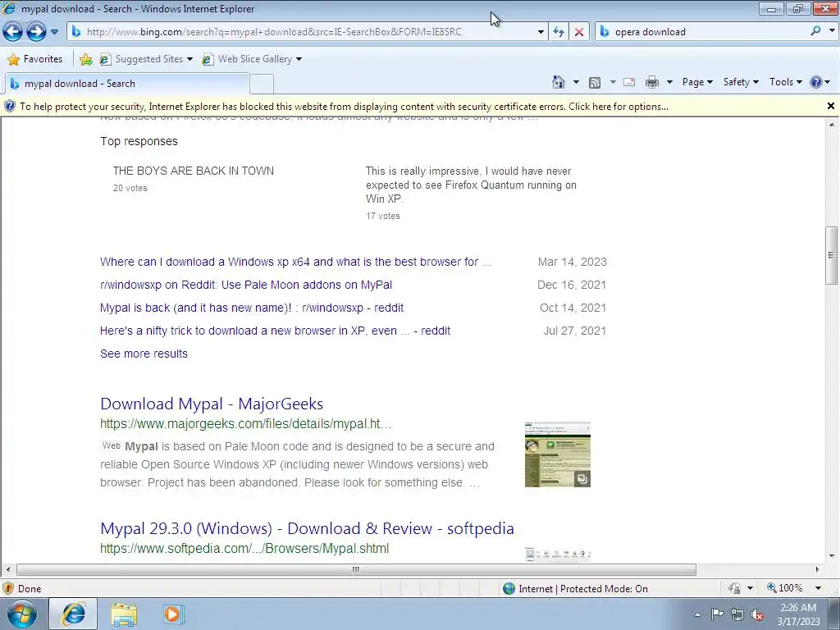Add to Favorites Bar star icon

click(x=85, y=59)
